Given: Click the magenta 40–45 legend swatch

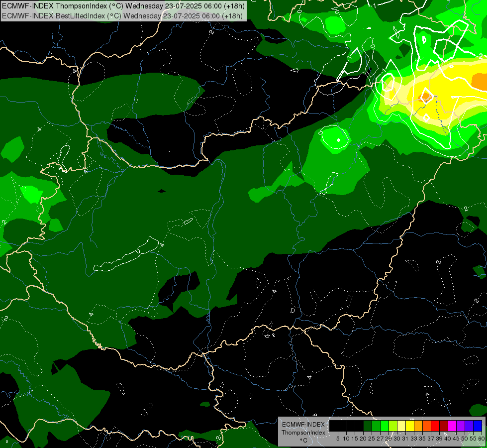Looking at the screenshot, I should 452,426.
